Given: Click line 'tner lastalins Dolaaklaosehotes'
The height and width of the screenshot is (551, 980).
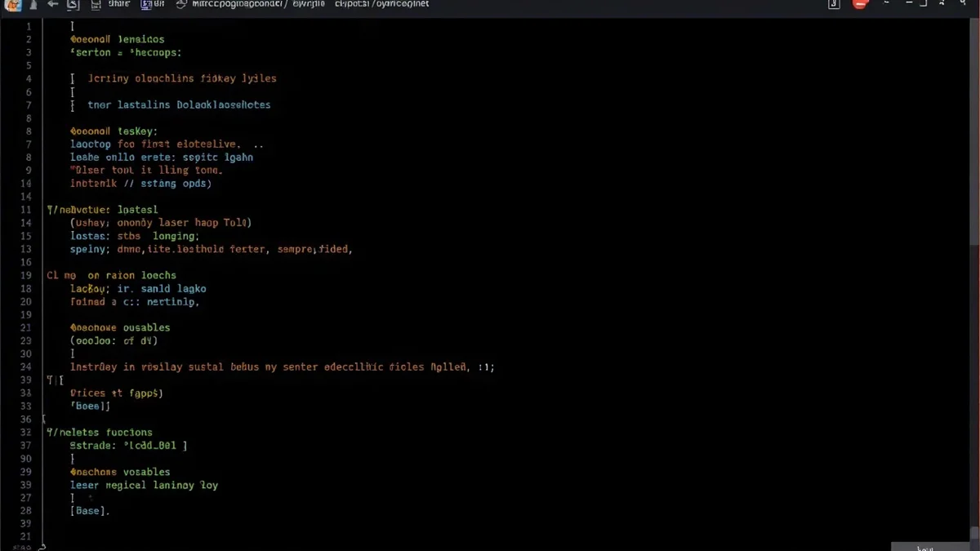Looking at the screenshot, I should [x=179, y=105].
